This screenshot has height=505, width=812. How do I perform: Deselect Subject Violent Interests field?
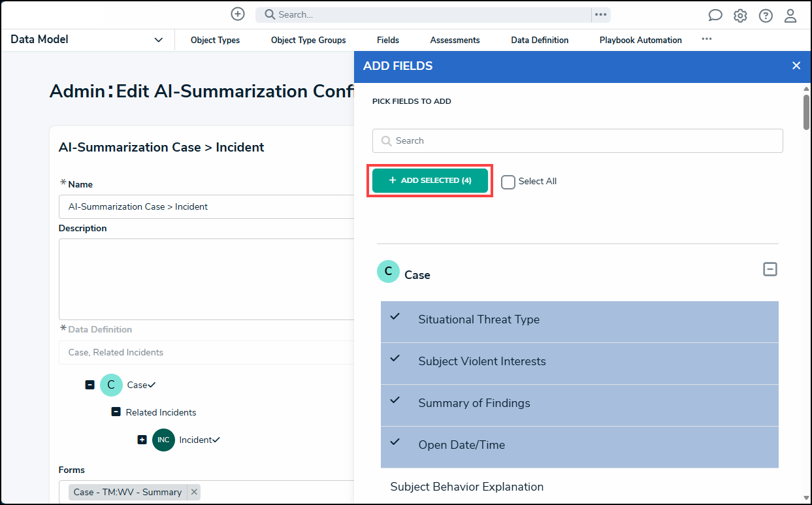579,363
